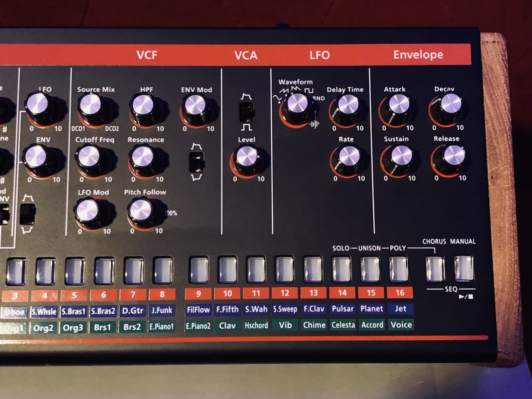Click the 'Chime' patch label
532x399 pixels.
(x=314, y=325)
